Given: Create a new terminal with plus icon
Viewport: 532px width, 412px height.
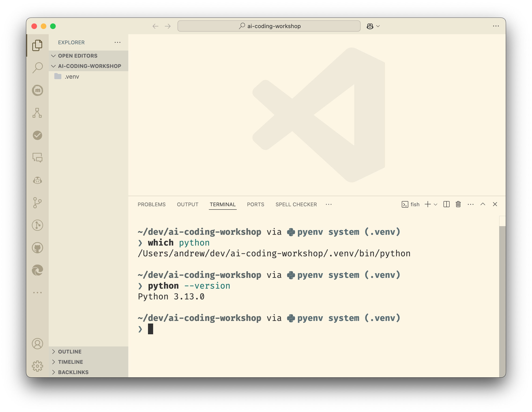Looking at the screenshot, I should coord(428,204).
